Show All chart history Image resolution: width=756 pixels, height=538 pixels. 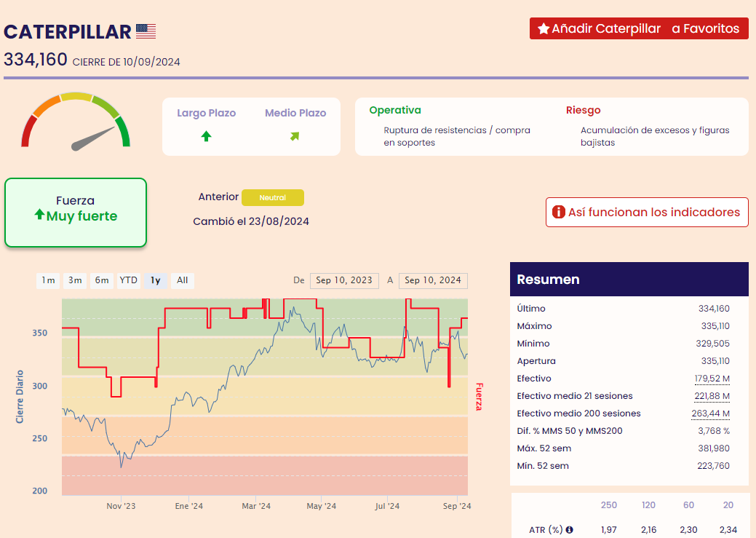(x=182, y=280)
